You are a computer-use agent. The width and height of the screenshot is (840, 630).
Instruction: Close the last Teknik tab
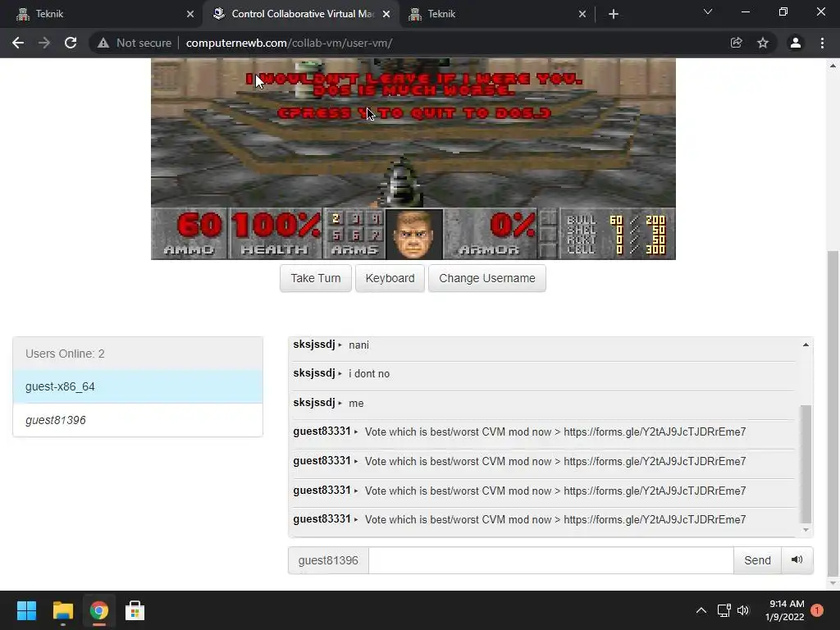click(582, 14)
